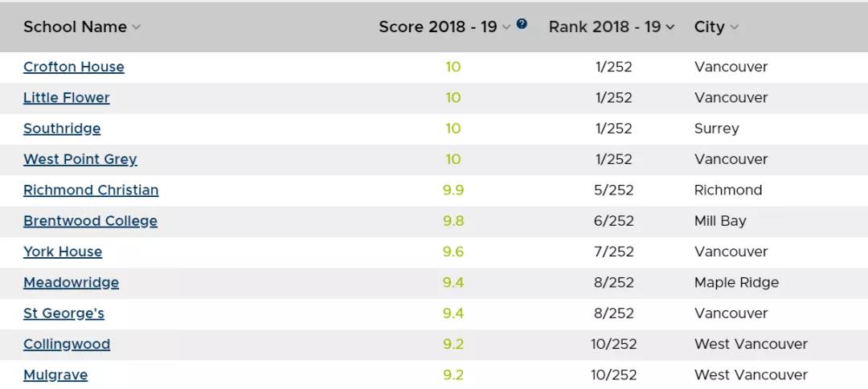The width and height of the screenshot is (868, 389).
Task: Open the Brentwood College school link
Action: (x=90, y=221)
